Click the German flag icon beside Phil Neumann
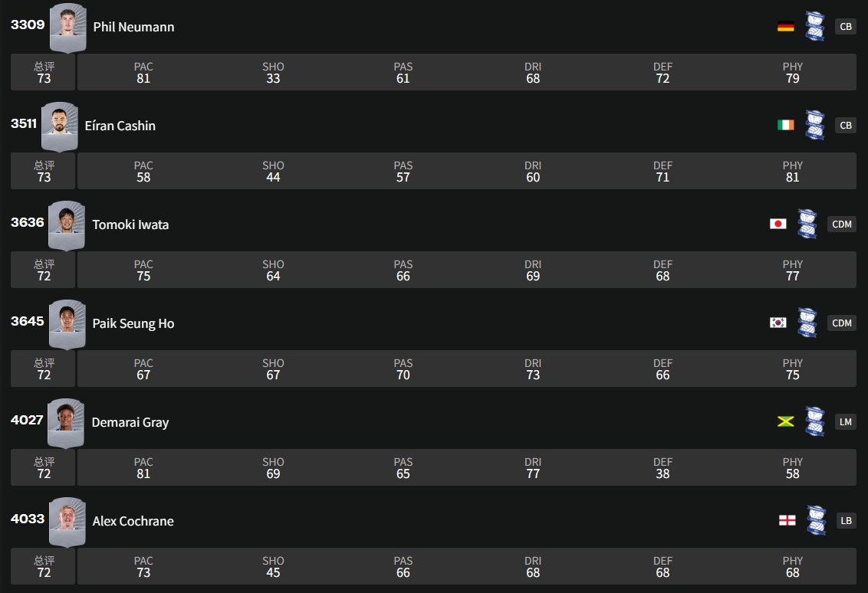 click(785, 26)
